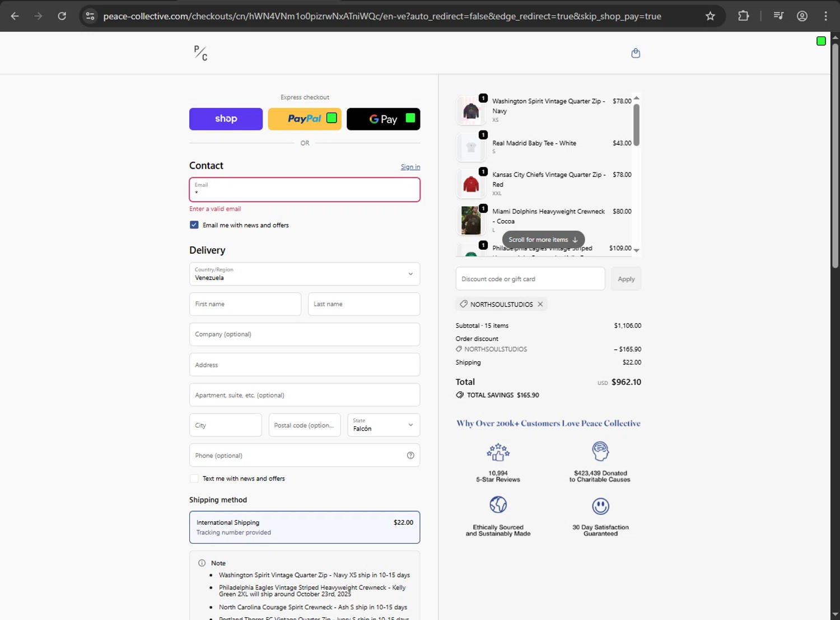The height and width of the screenshot is (620, 840).
Task: Click the Note info icon
Action: [202, 563]
